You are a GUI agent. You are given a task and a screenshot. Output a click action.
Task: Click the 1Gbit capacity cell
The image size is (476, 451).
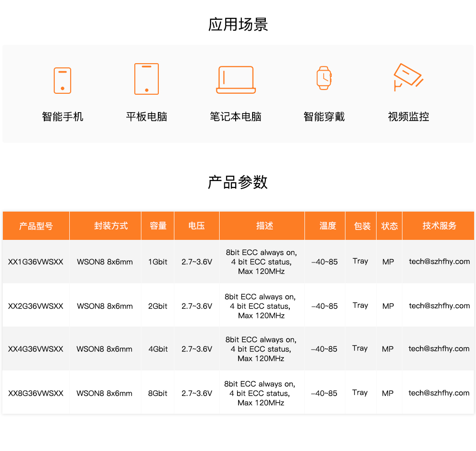pyautogui.click(x=157, y=262)
